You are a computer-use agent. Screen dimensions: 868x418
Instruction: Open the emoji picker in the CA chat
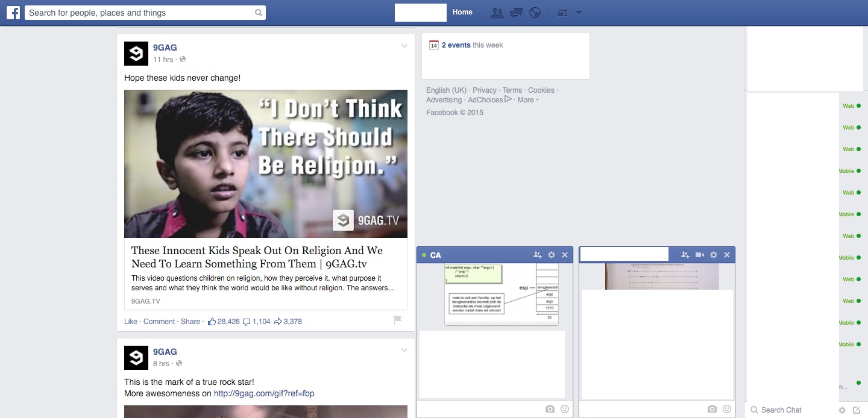coord(565,410)
